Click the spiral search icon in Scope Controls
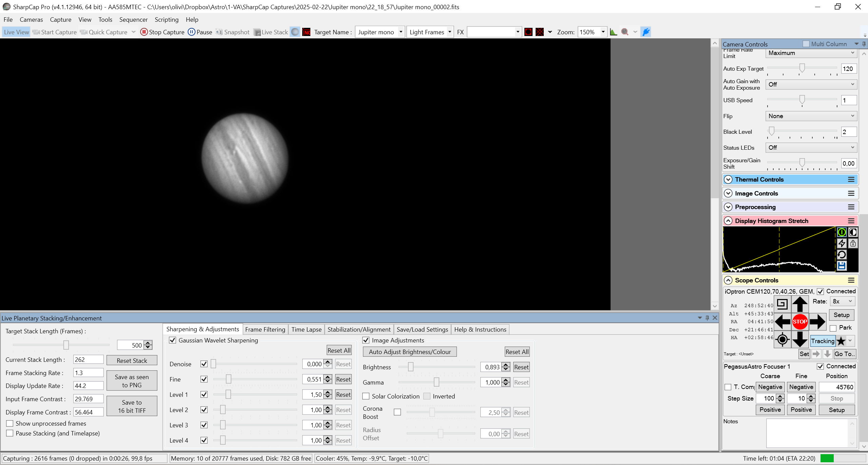This screenshot has width=868, height=465. (x=782, y=304)
